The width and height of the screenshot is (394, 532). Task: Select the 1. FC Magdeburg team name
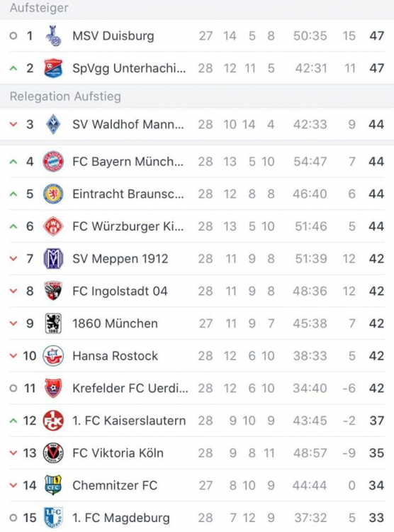(x=120, y=518)
